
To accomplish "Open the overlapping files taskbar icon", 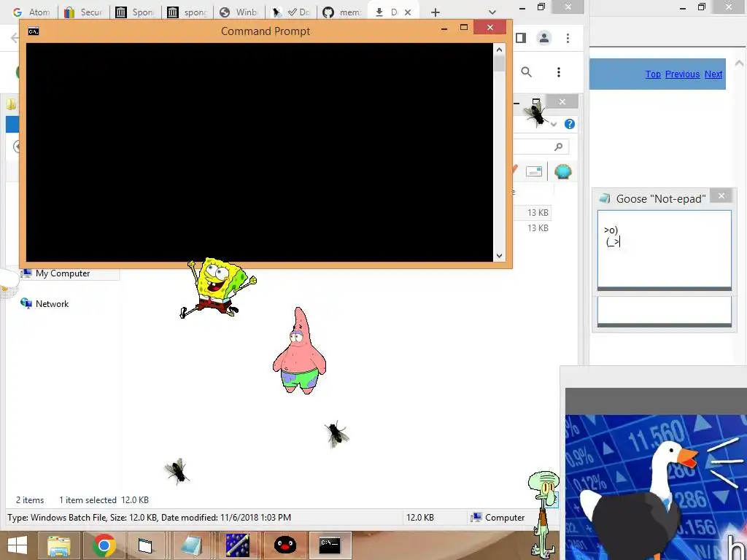I will 145,545.
